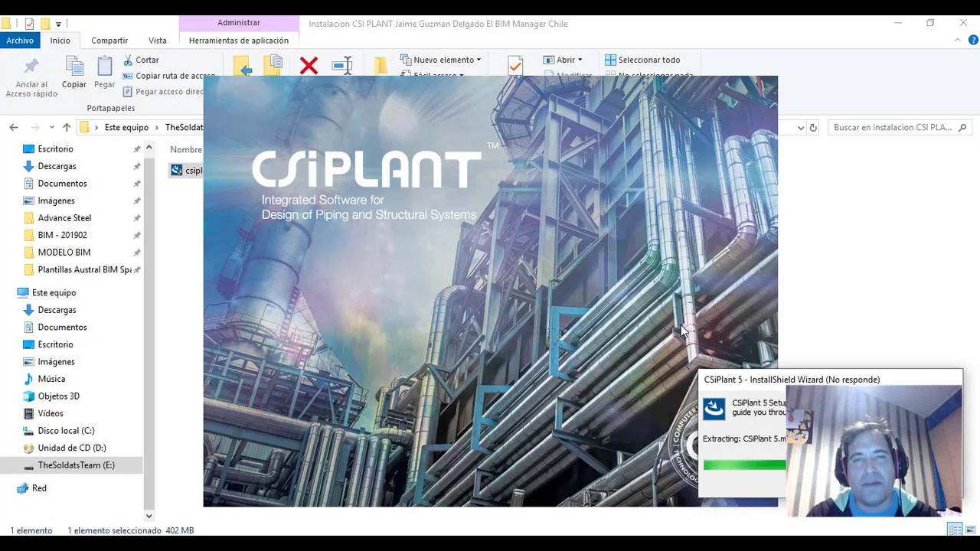Click navigation pane scroll down arrow

[149, 516]
